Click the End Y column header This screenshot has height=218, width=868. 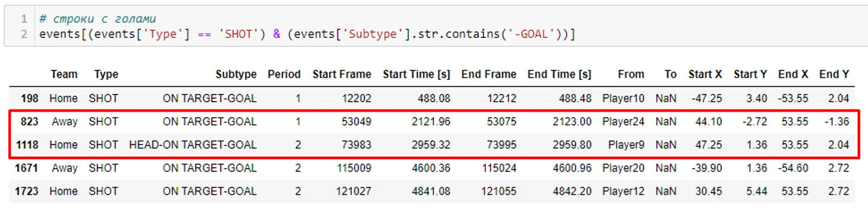[x=834, y=74]
